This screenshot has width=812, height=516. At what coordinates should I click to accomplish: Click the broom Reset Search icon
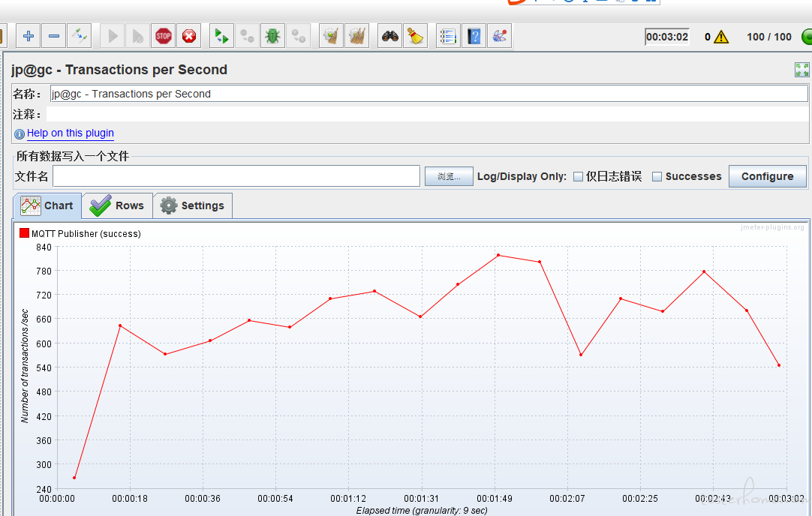point(415,36)
